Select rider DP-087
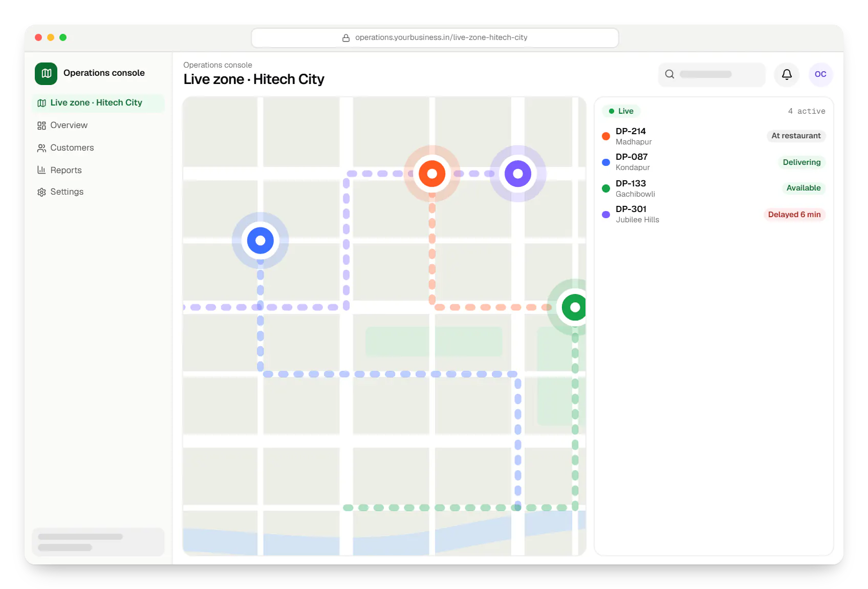868x589 pixels. (714, 162)
